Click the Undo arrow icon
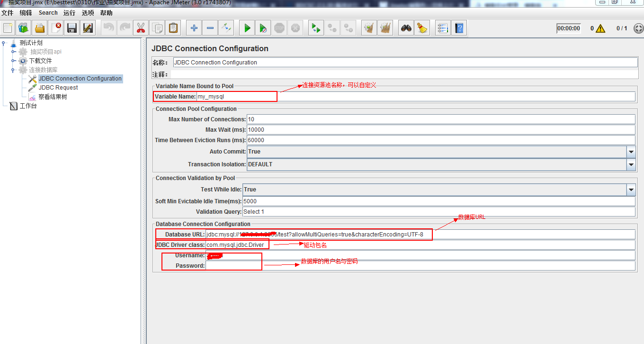Screen dimensions: 644x344 pyautogui.click(x=108, y=28)
